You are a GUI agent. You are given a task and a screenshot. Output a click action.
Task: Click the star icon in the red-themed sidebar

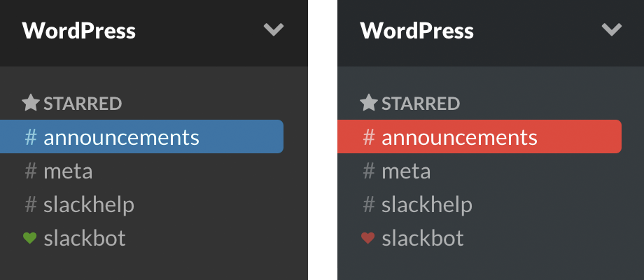[x=368, y=104]
